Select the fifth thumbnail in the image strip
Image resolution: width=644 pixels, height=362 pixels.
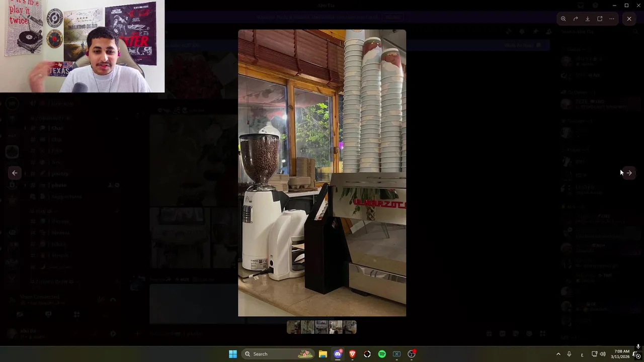(350, 327)
